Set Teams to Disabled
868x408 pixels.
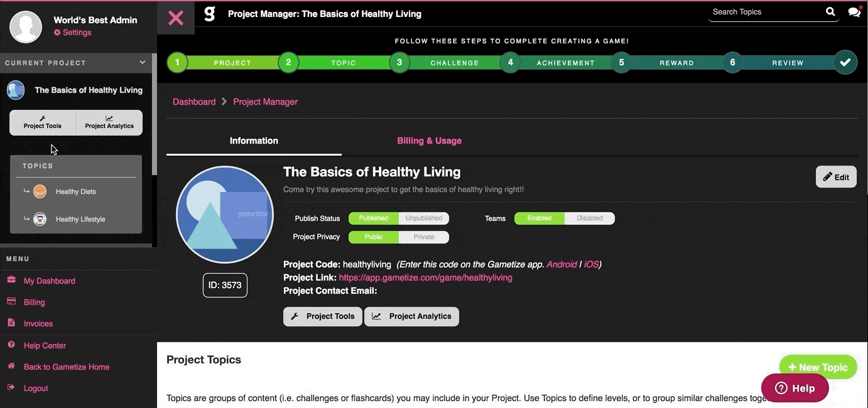pyautogui.click(x=590, y=218)
